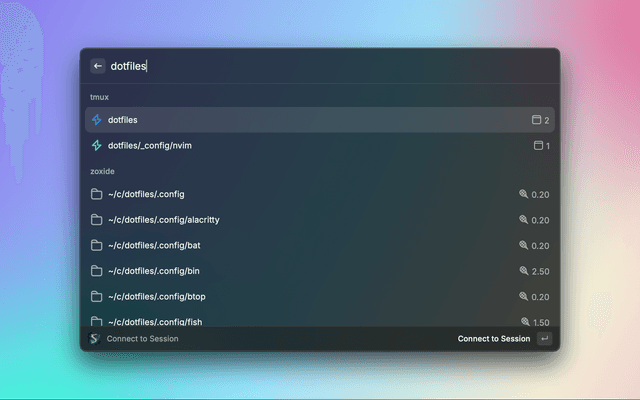Click the bolt icon beside dotfiles session
The image size is (640, 400).
97,120
